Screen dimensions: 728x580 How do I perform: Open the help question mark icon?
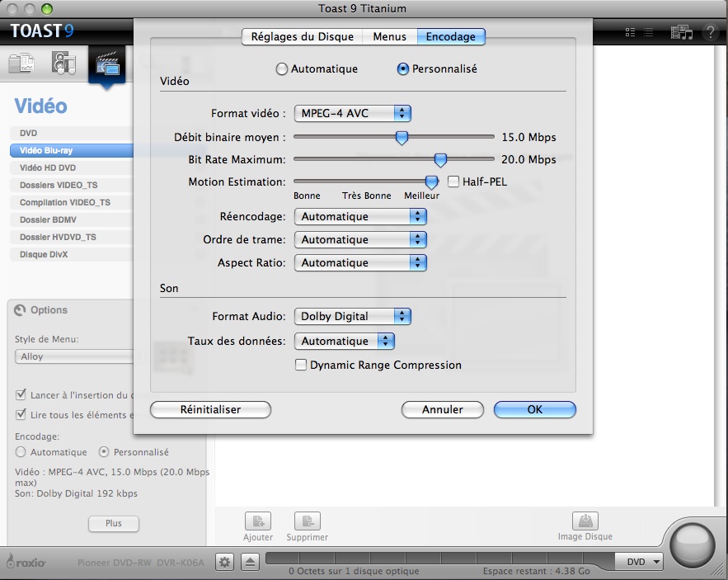(710, 32)
